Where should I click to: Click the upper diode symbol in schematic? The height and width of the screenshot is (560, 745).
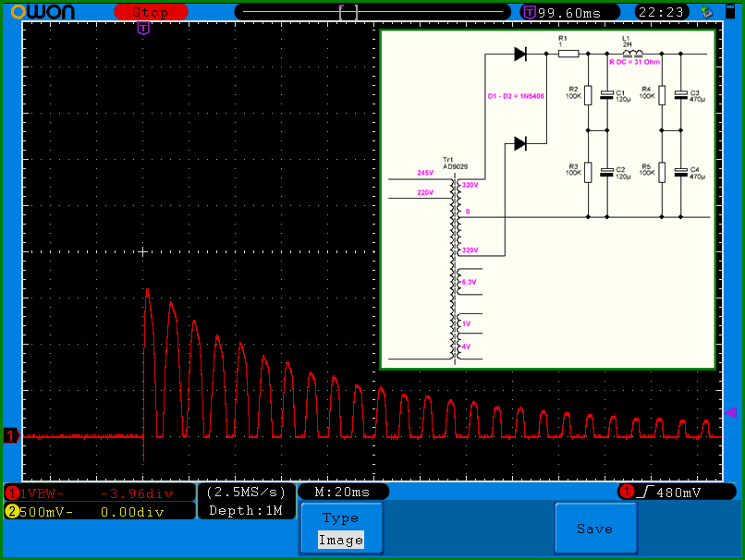[520, 55]
